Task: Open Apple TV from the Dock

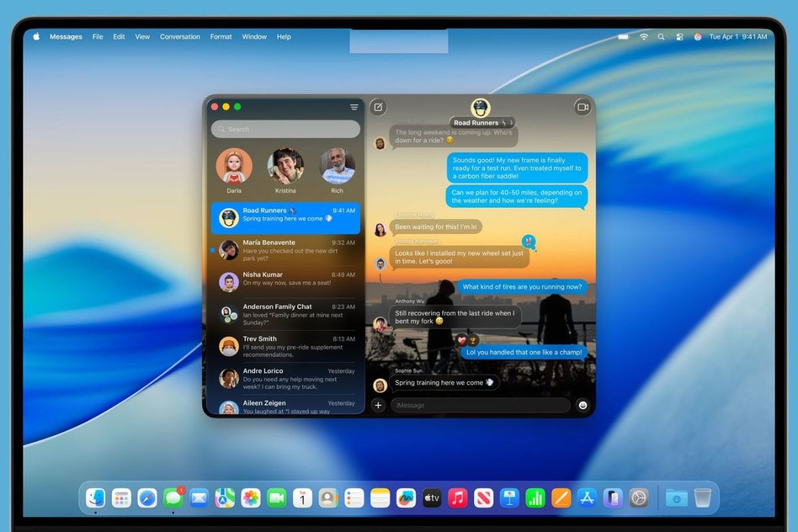Action: (432, 497)
